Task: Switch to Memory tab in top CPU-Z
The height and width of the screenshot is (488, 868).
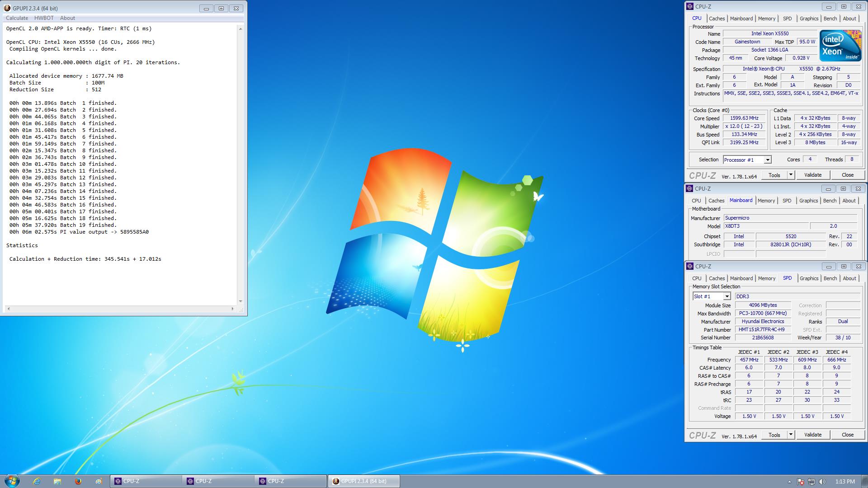Action: click(x=767, y=19)
